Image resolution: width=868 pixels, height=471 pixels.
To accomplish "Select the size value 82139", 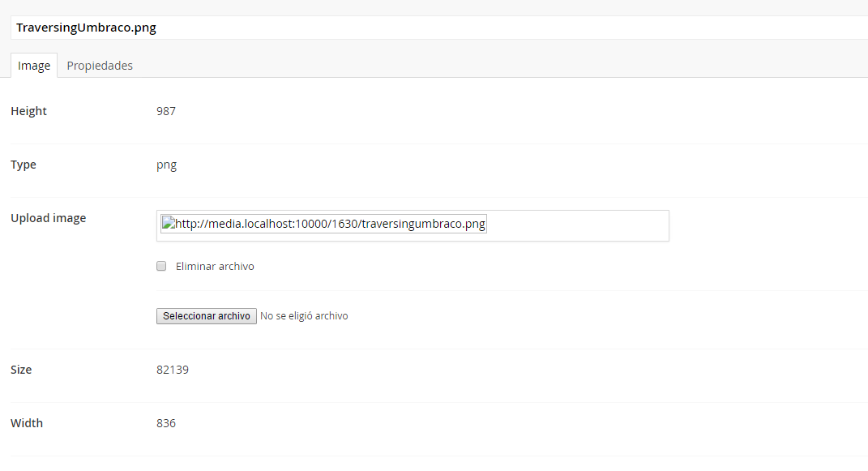I will point(173,370).
